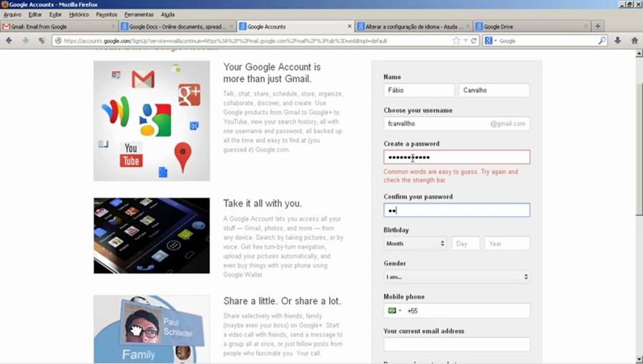Viewport: 643px width, 364px height.
Task: Open the Exibir menu
Action: tap(56, 15)
